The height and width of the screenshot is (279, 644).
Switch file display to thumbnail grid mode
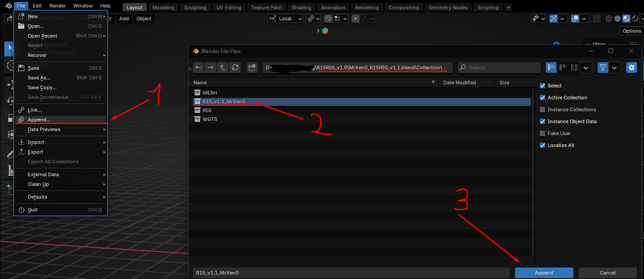(x=574, y=68)
